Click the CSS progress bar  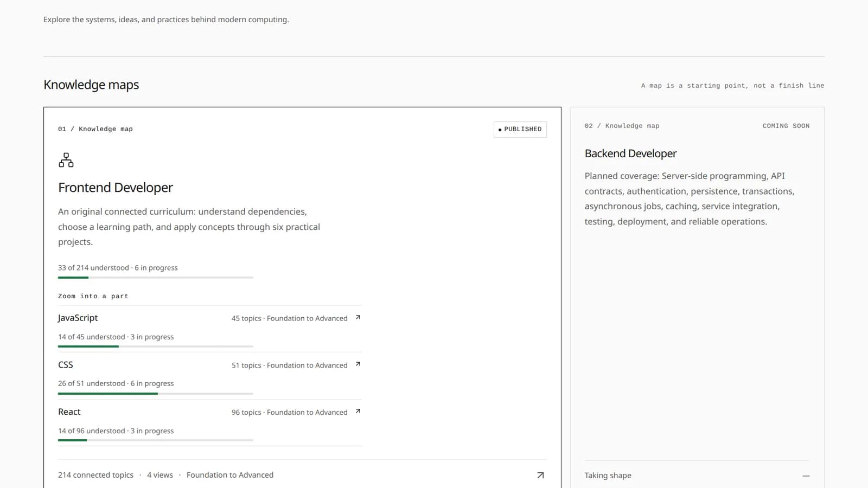coord(156,394)
